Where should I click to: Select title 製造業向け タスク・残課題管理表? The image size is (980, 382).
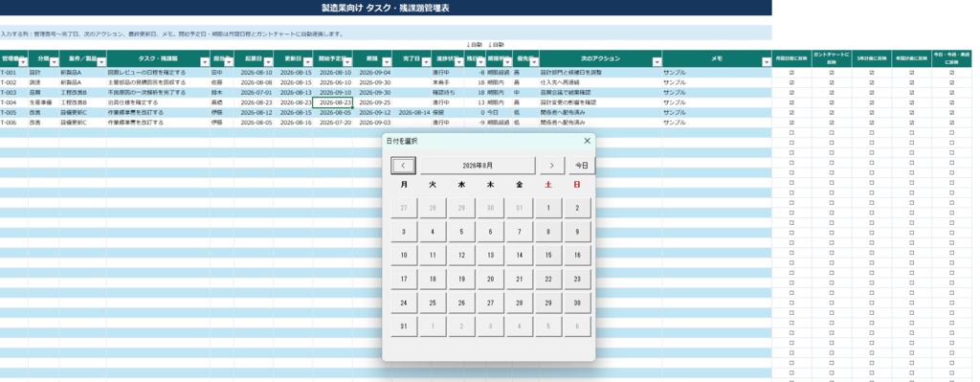click(385, 8)
